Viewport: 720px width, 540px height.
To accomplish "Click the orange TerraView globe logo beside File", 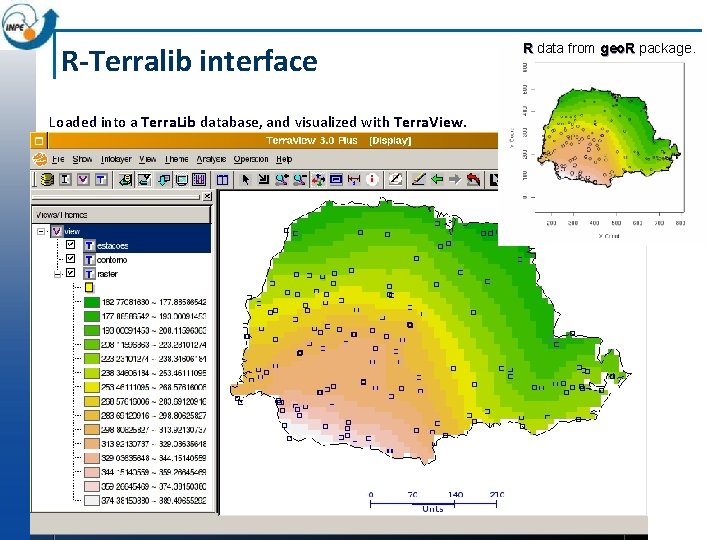I will pyautogui.click(x=40, y=159).
